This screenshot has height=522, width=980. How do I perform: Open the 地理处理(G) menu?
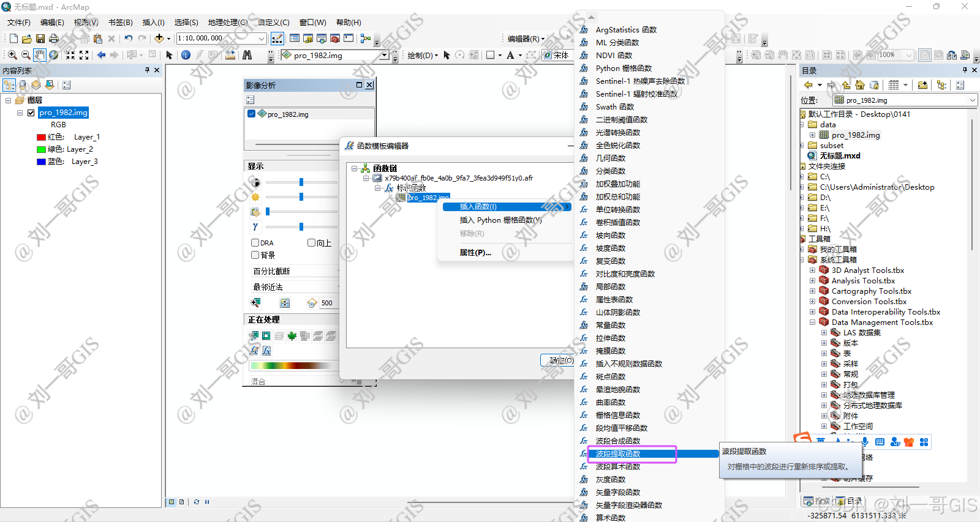227,23
